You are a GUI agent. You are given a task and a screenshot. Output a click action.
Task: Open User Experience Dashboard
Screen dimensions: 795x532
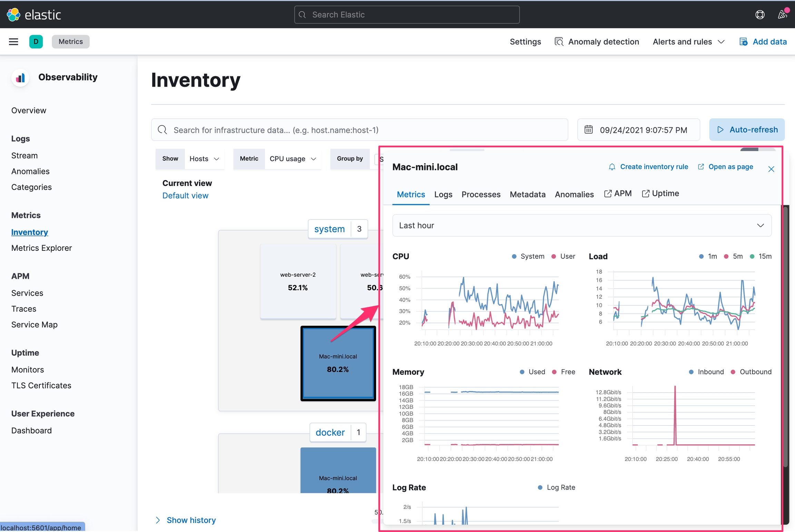(31, 431)
